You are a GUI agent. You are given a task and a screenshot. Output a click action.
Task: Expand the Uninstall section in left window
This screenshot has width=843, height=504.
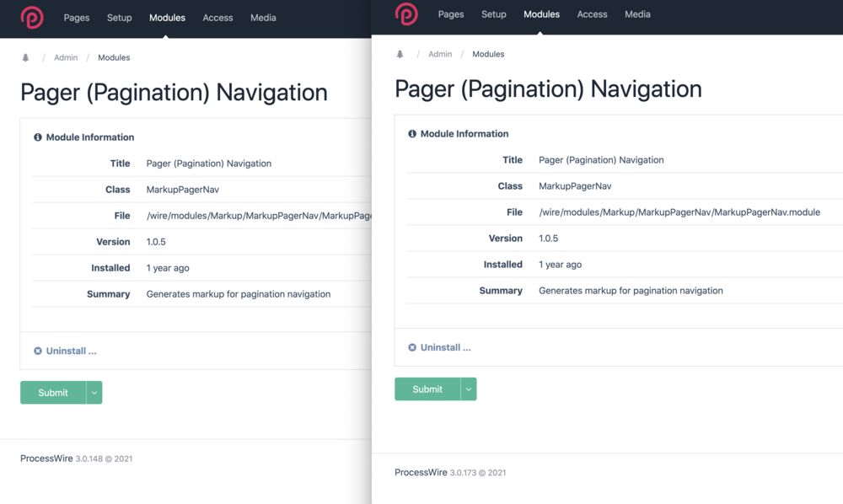tap(71, 351)
